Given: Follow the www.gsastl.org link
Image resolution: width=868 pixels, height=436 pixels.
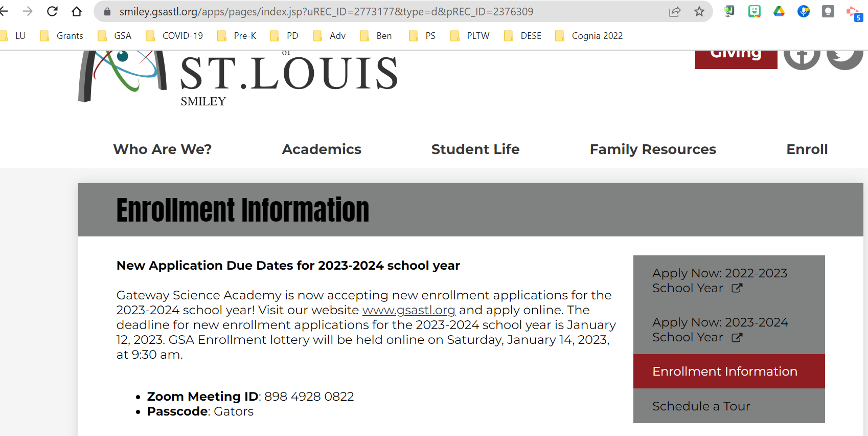Looking at the screenshot, I should (x=408, y=310).
